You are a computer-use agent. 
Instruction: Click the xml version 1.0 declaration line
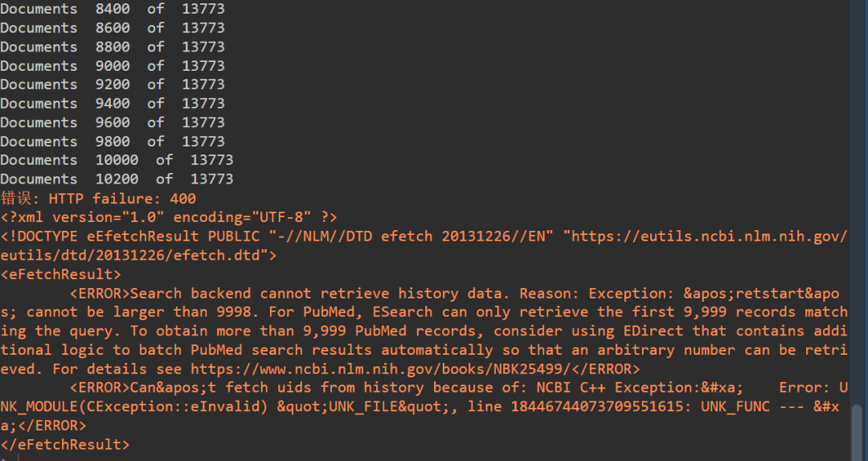click(169, 217)
